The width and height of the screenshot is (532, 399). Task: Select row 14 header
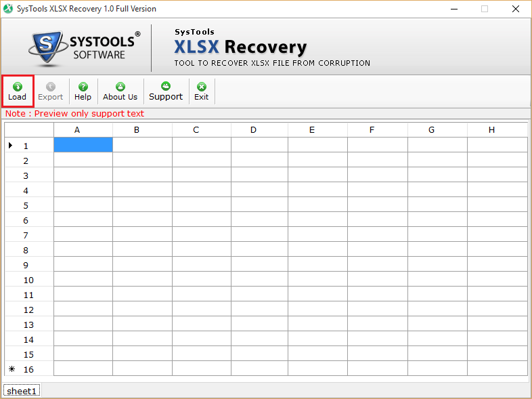29,339
